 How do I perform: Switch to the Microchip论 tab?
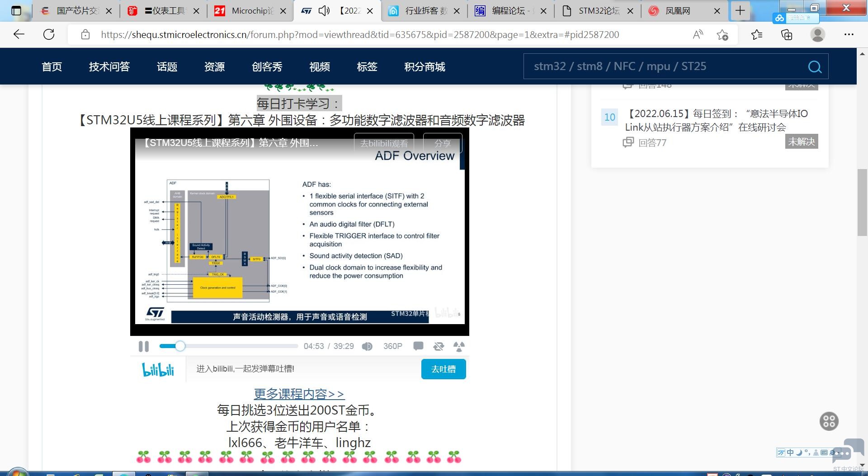250,11
